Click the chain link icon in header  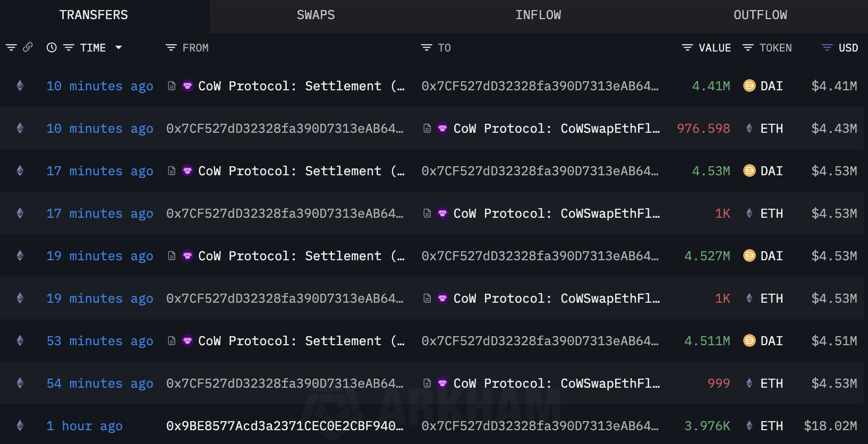[x=28, y=47]
